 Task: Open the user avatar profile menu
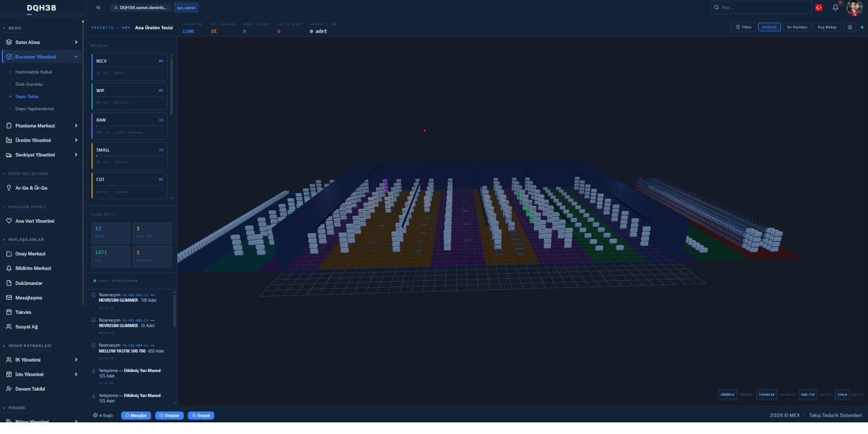[x=854, y=8]
